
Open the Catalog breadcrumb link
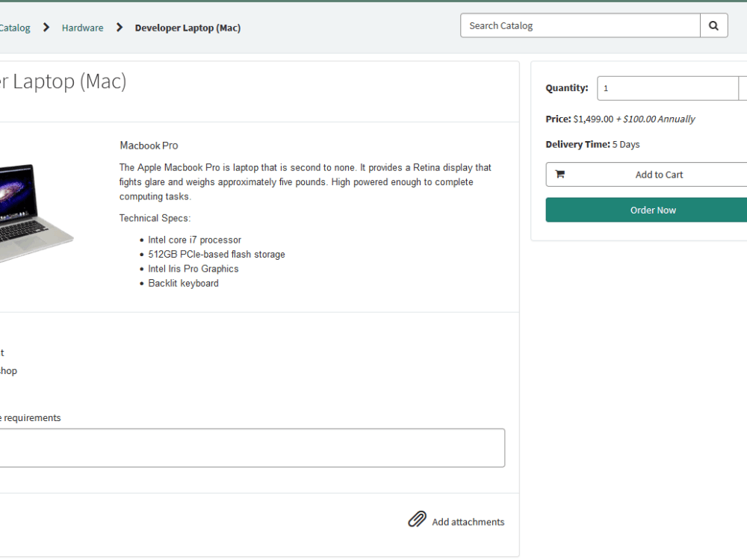[15, 28]
